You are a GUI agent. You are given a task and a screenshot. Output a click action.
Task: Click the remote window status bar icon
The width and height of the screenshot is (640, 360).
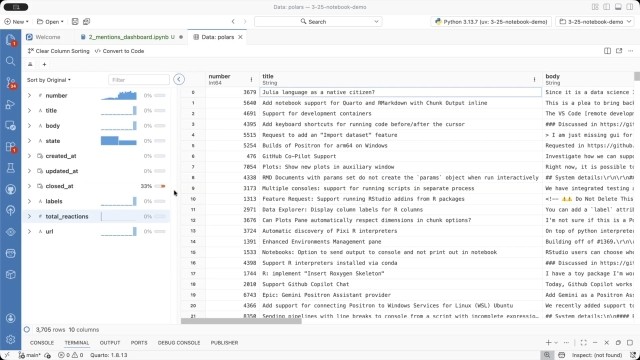7,355
